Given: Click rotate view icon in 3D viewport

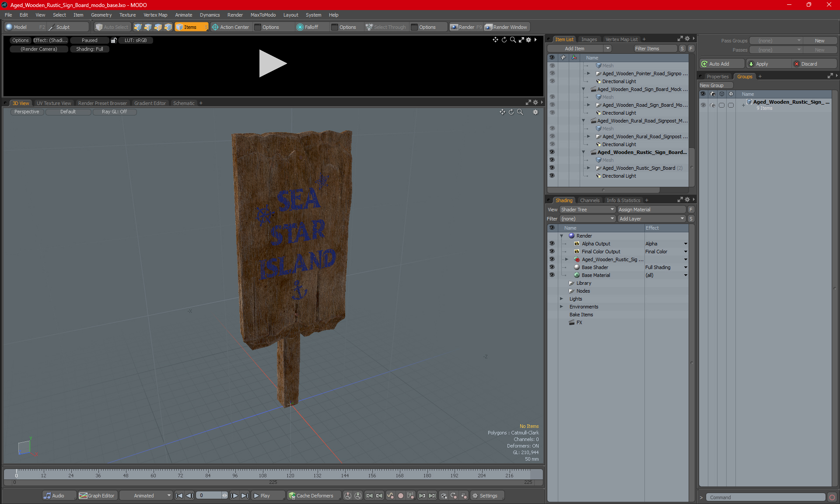Looking at the screenshot, I should [x=511, y=112].
